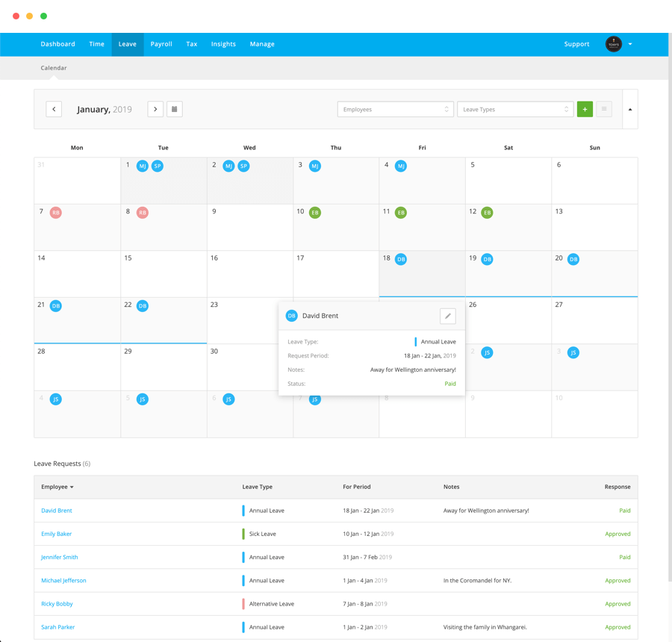Open Michael Jefferson employee link
The image size is (672, 642).
pos(63,580)
